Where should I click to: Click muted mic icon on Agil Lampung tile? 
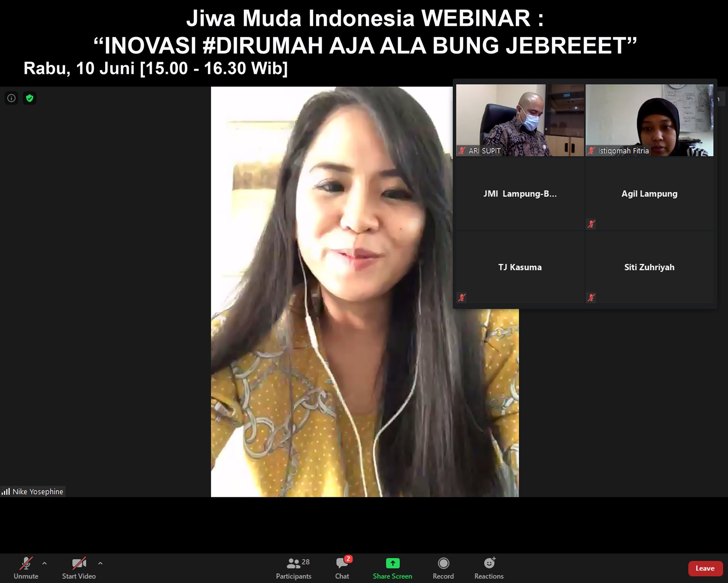click(x=591, y=224)
